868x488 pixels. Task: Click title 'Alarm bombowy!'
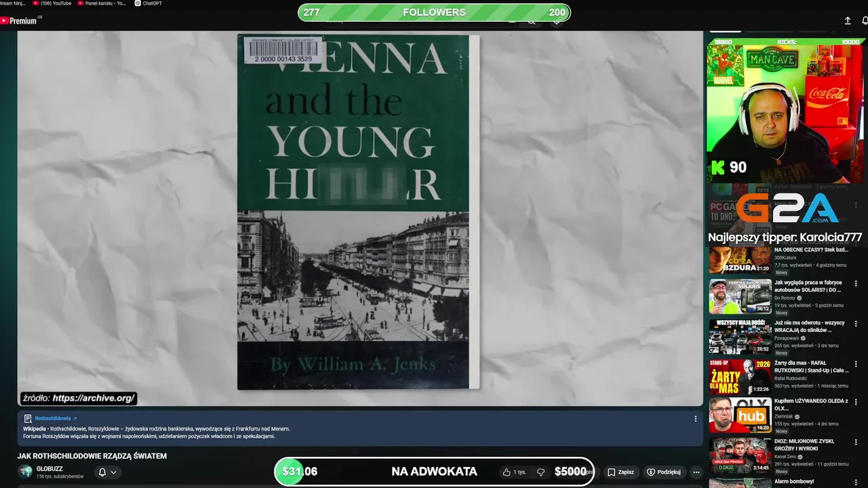pyautogui.click(x=794, y=482)
